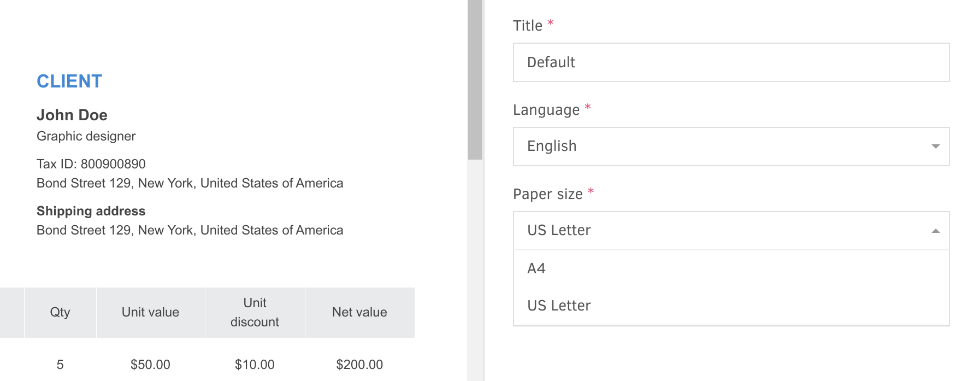Click the $10.00 unit discount cell
This screenshot has width=980, height=381.
pos(255,364)
